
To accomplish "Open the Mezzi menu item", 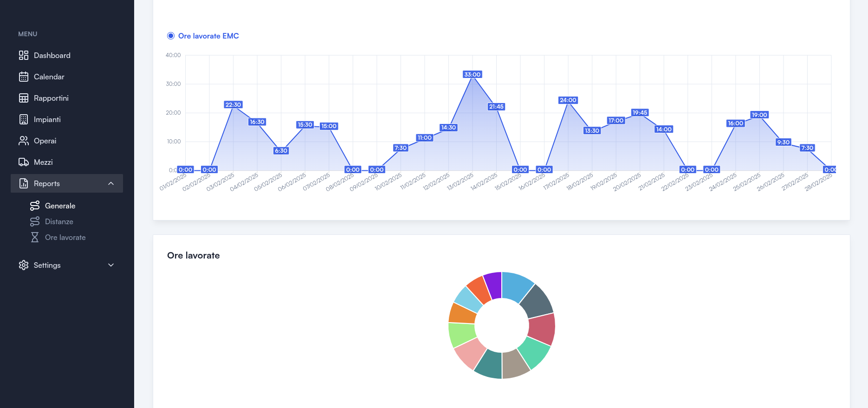I will click(67, 162).
